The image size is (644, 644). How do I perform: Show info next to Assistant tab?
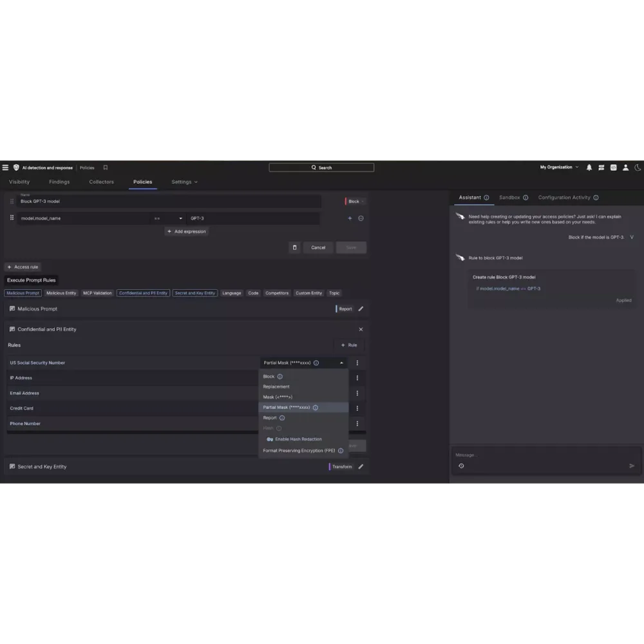tap(486, 198)
